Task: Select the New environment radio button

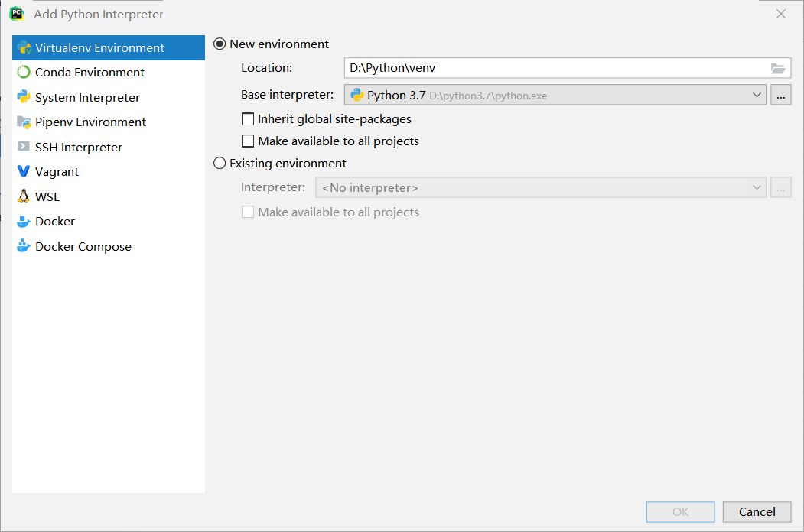Action: 219,44
